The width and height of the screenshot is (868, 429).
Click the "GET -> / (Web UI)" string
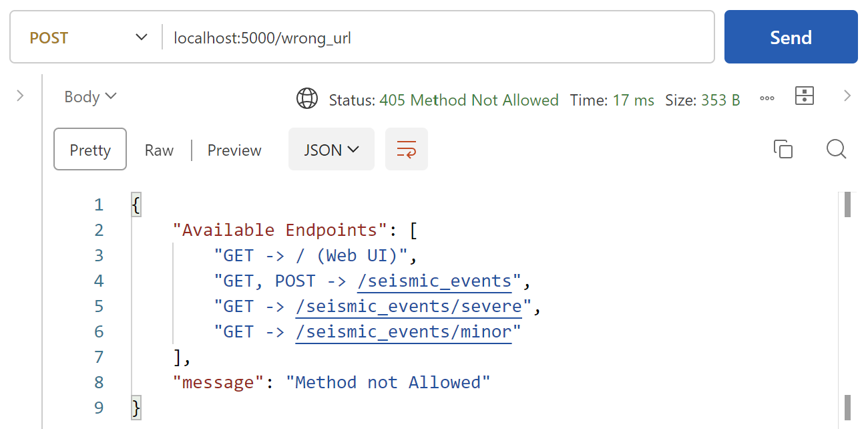click(311, 255)
